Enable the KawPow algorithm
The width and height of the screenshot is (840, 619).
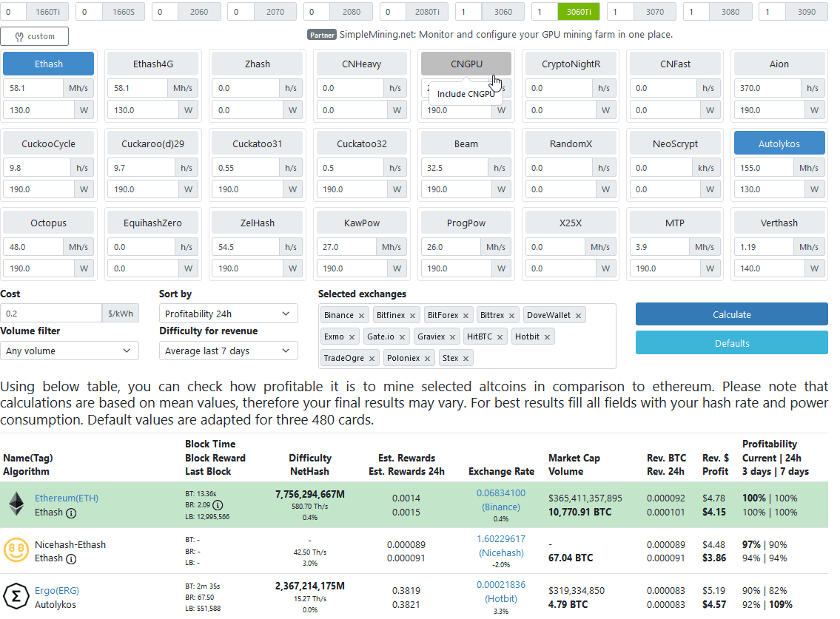[362, 223]
